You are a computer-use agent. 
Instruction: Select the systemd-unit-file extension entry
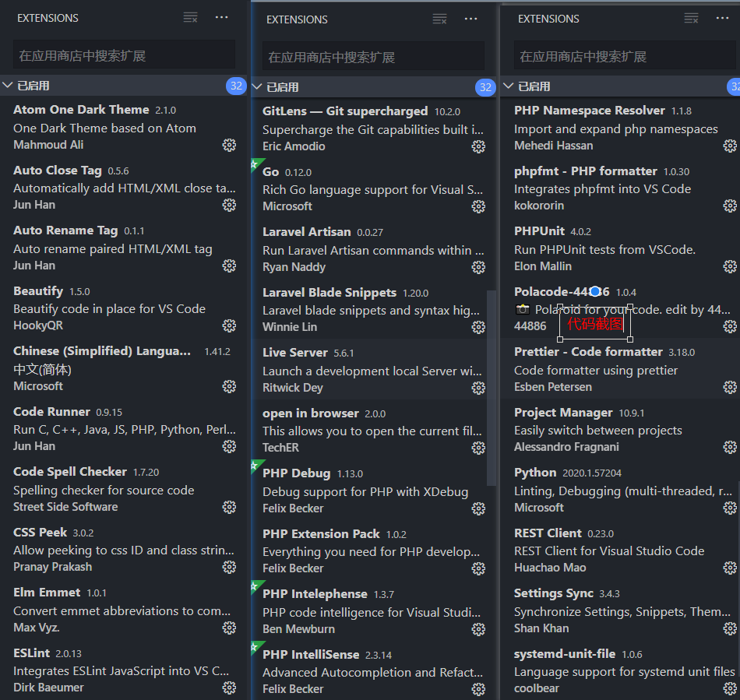(x=621, y=670)
